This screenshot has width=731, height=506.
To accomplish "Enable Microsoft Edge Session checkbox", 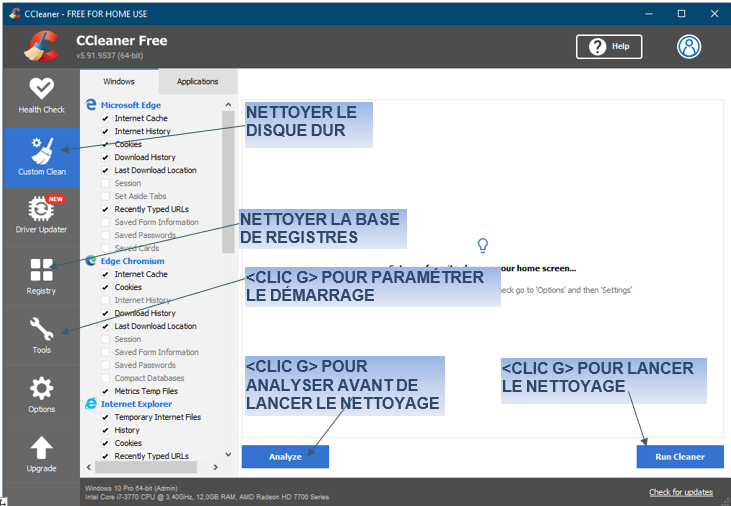I will tap(105, 183).
